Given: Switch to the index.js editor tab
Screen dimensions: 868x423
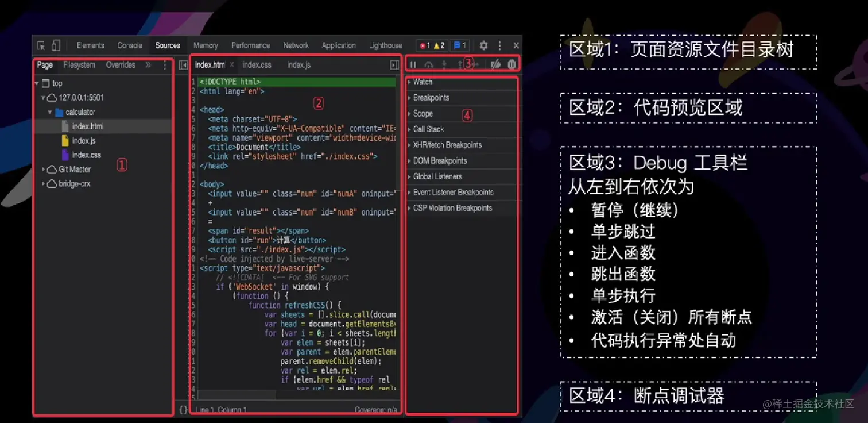Looking at the screenshot, I should click(299, 65).
